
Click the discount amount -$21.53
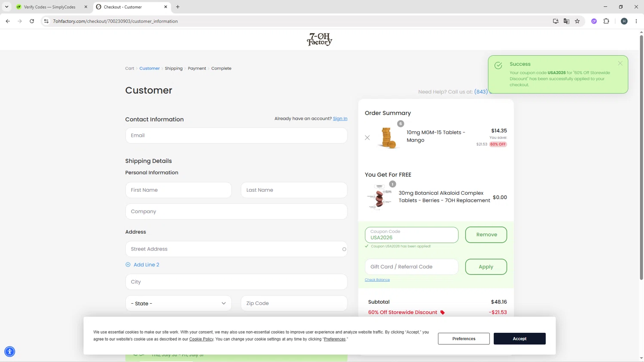[498, 312]
